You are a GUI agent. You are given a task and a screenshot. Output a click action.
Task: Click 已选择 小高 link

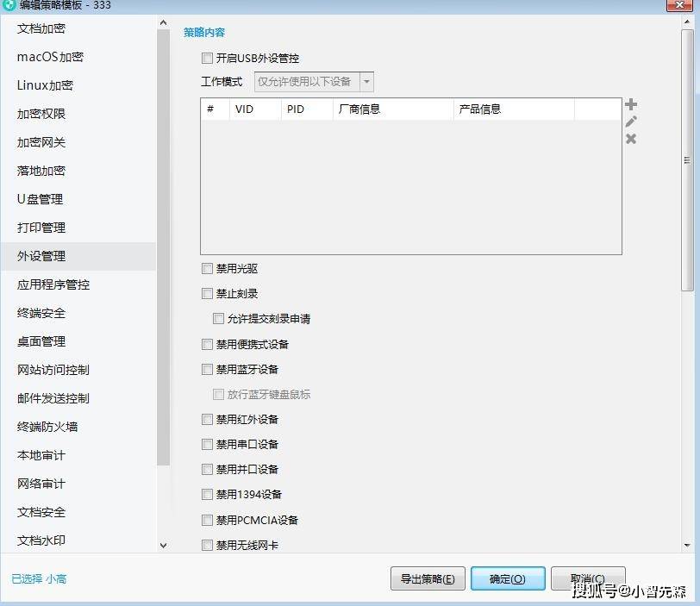pyautogui.click(x=39, y=578)
